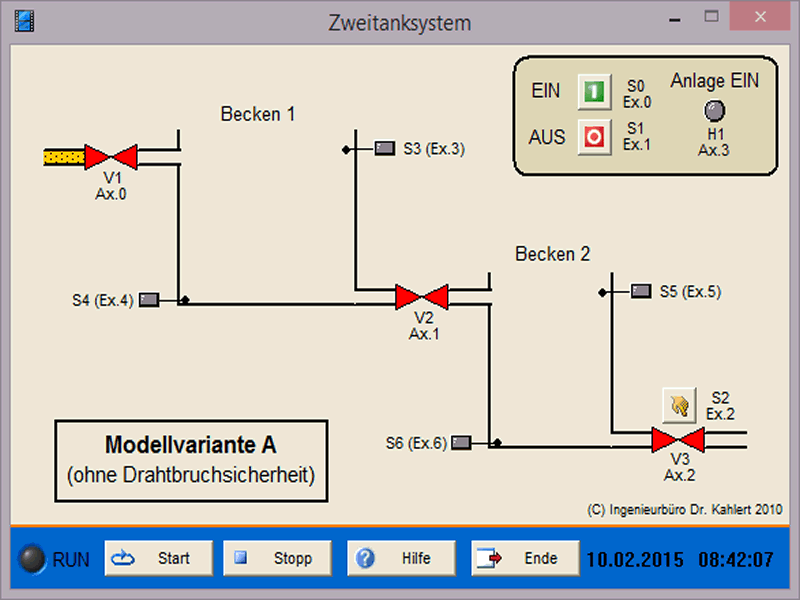Start the simulation with the Start button
The image size is (800, 600).
(159, 558)
